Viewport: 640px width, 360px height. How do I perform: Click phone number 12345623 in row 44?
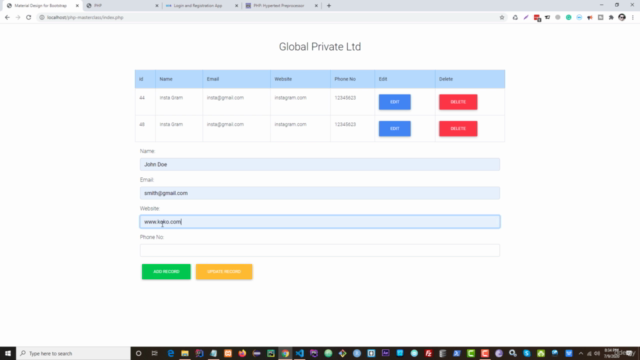pyautogui.click(x=345, y=98)
